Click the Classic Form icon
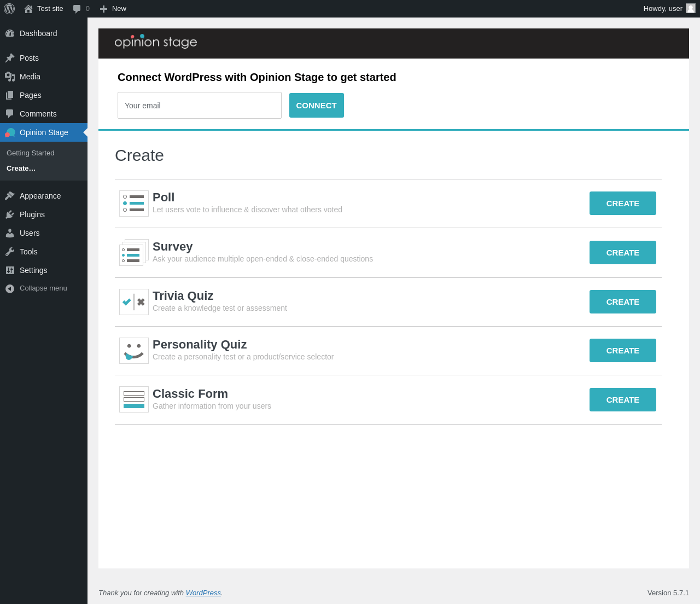 (134, 399)
